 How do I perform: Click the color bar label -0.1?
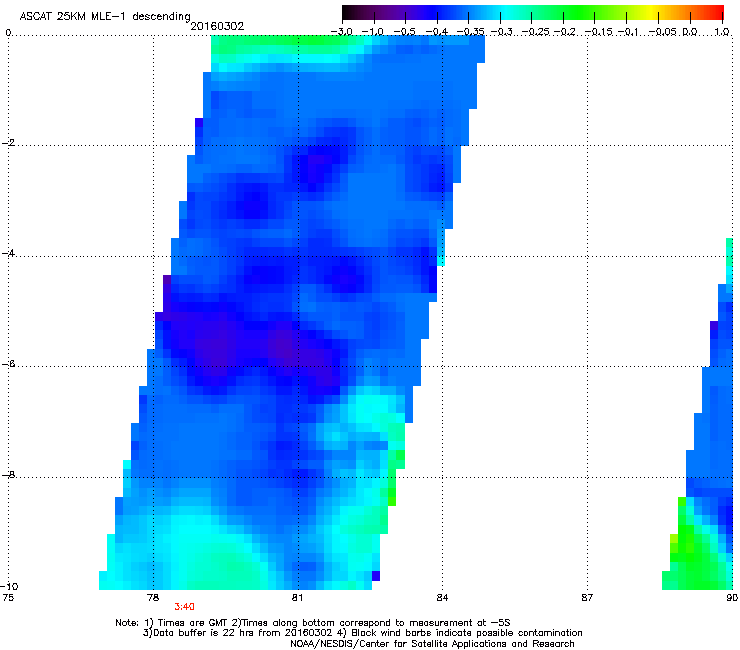click(x=628, y=32)
